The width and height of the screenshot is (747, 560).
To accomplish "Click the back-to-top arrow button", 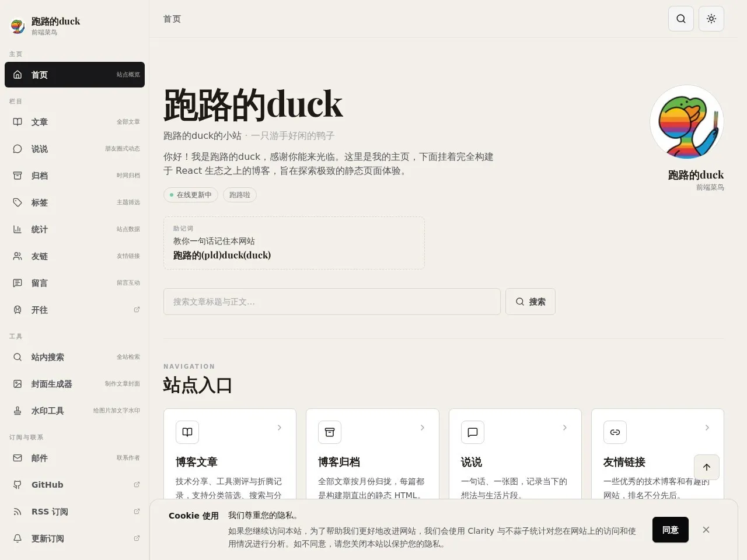I will (x=707, y=467).
